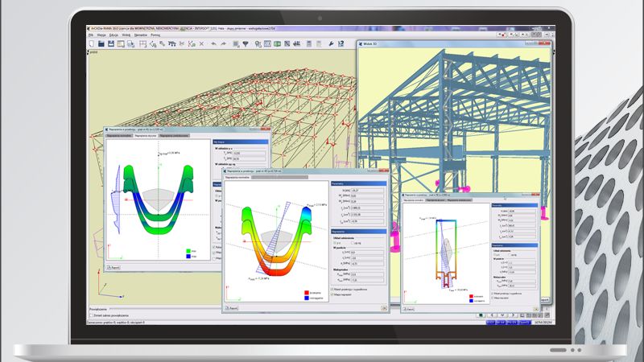Toggle Rdzeń przekroju i wypadkowa in middle dialog

tap(332, 290)
